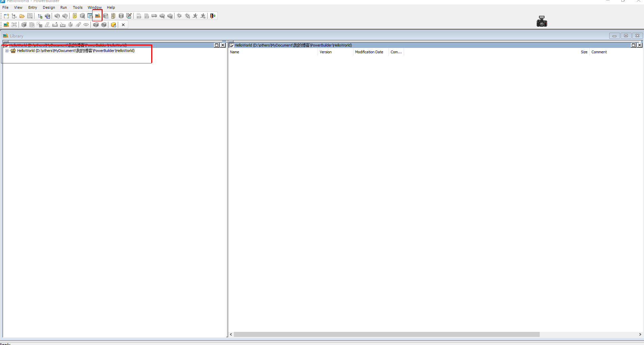The height and width of the screenshot is (345, 644).
Task: Expand the HelloWorld tree node
Action: click(7, 51)
